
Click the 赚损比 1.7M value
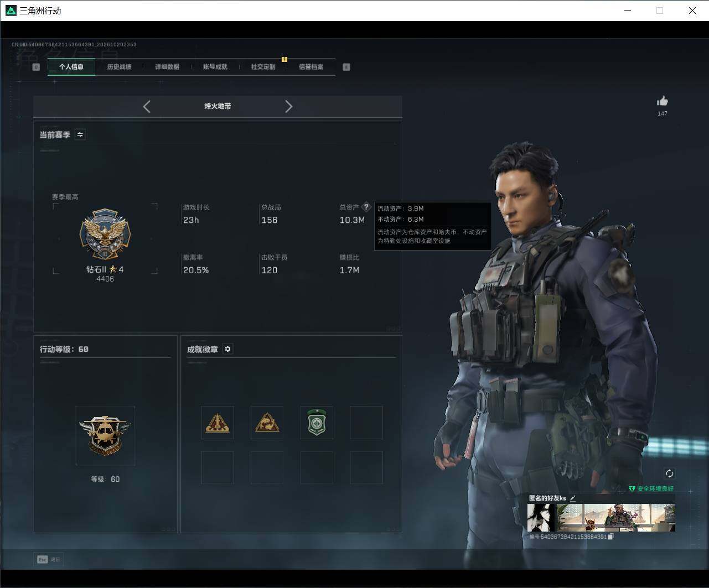[x=349, y=270]
